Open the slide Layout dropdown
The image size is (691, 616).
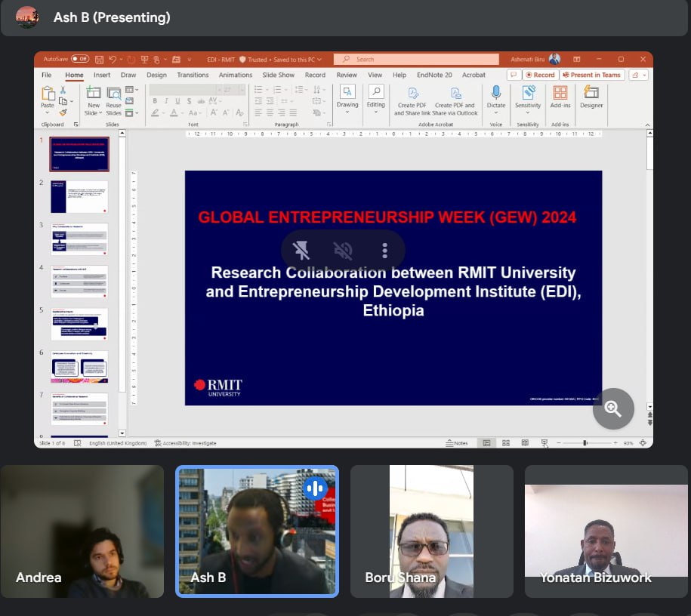tap(131, 90)
